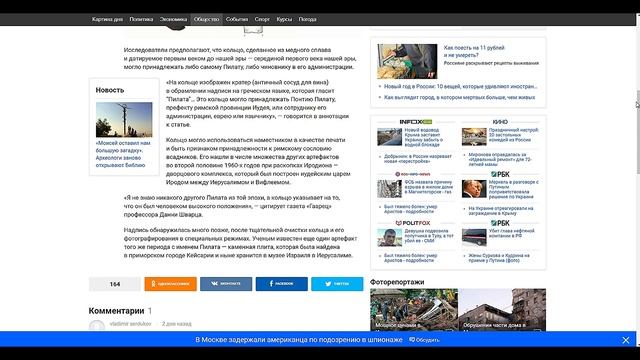Click the '2 дня назад' comment timestamp
Viewport: 640px width, 360px height.
[176, 324]
